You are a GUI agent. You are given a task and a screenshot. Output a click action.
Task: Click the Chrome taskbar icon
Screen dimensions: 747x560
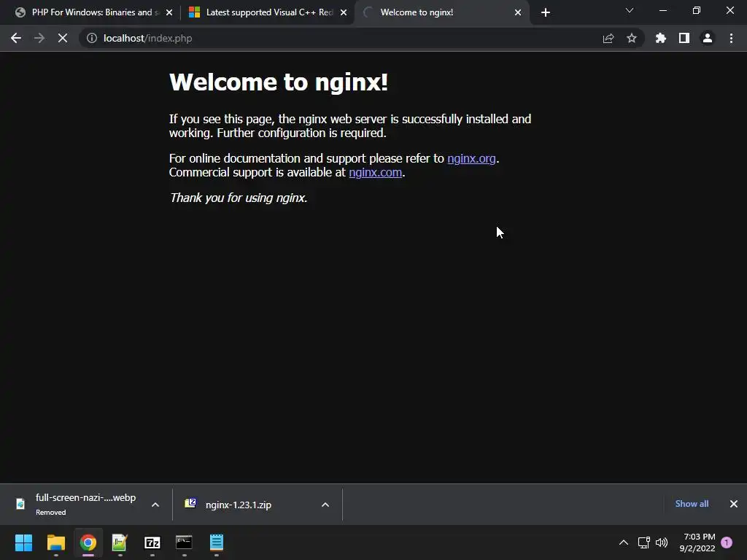click(x=88, y=542)
